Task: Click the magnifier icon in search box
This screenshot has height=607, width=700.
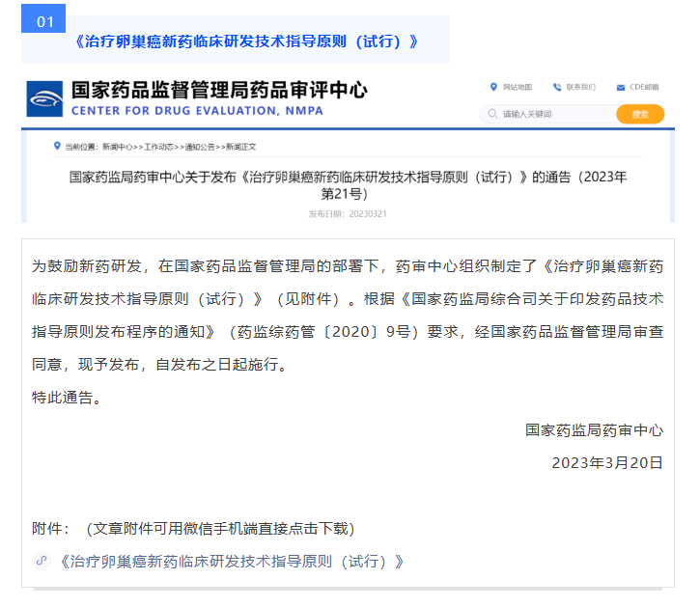Action: pyautogui.click(x=492, y=114)
